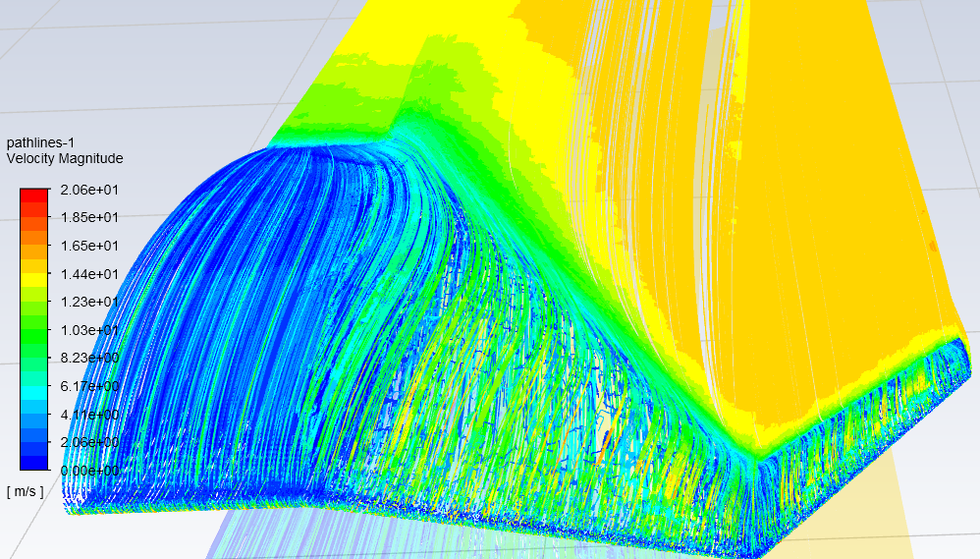
Task: Click the red top band of the colorbar
Action: coord(33,196)
